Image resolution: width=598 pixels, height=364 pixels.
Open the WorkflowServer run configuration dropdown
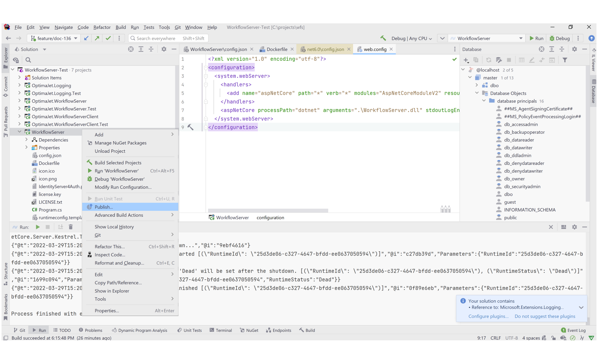pos(487,38)
